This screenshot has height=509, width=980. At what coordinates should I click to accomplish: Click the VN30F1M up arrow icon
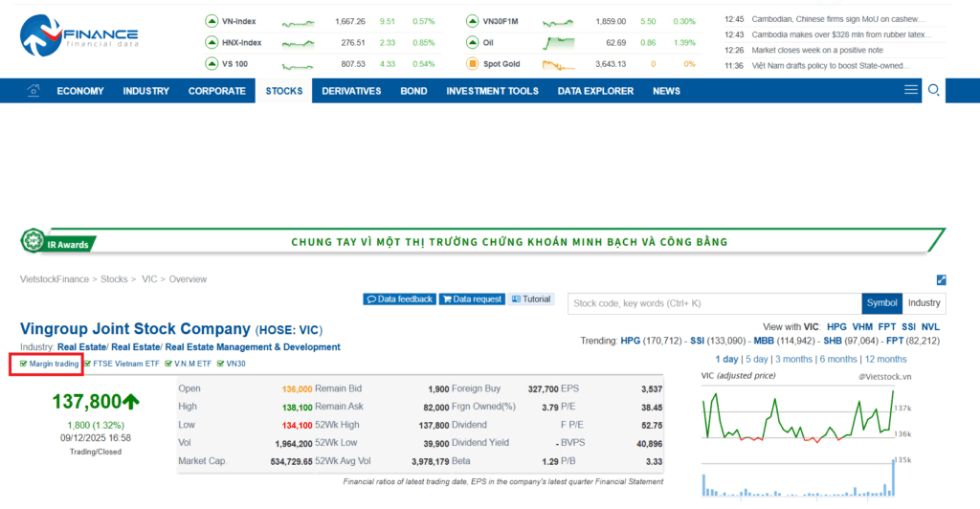tap(473, 21)
